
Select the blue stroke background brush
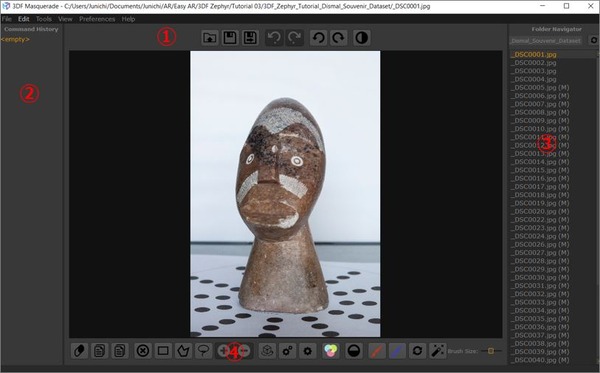[x=397, y=350]
